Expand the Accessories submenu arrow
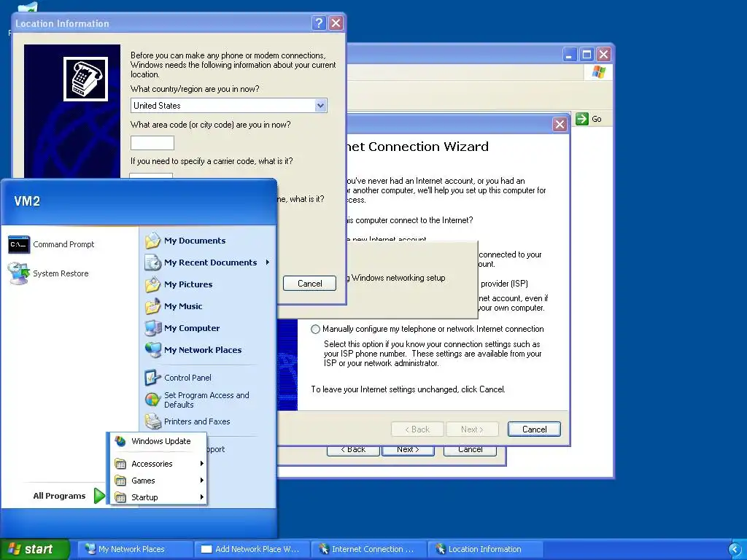Image resolution: width=747 pixels, height=560 pixels. pyautogui.click(x=202, y=464)
